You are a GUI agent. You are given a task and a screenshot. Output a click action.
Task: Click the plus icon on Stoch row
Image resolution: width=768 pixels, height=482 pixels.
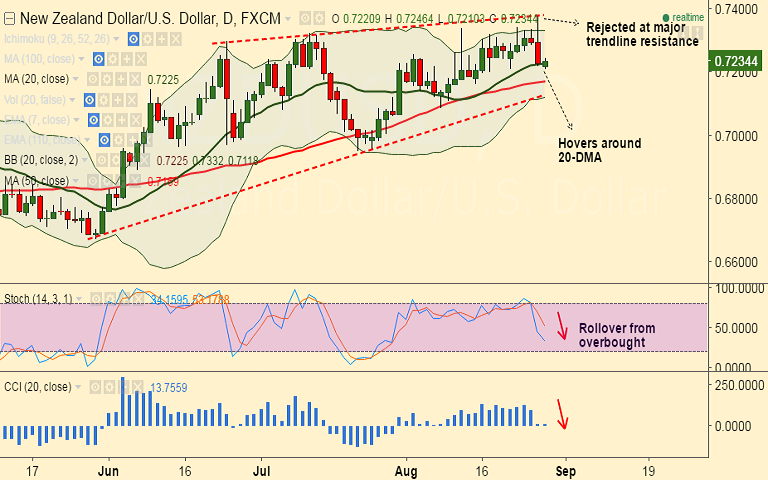click(x=124, y=299)
